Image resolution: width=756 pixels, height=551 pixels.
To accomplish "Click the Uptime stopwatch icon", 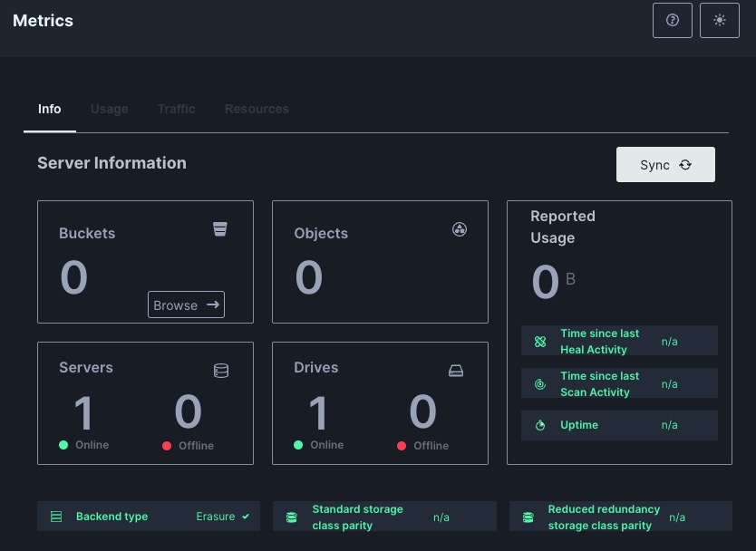I will coord(540,425).
